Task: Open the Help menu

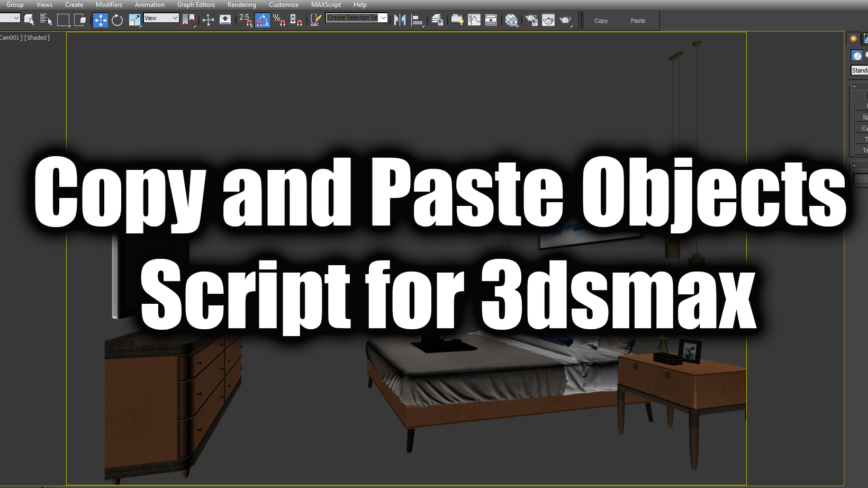Action: (x=360, y=5)
